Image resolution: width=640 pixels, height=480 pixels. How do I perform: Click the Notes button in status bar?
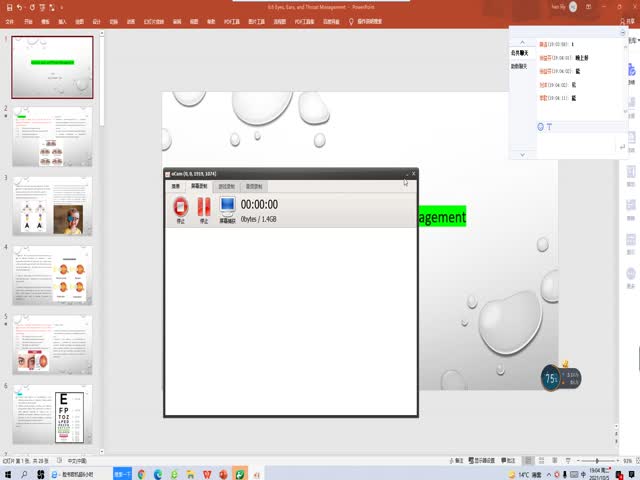pyautogui.click(x=458, y=460)
